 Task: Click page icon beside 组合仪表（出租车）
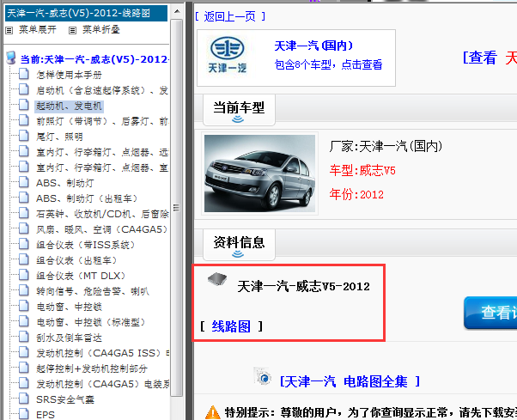pyautogui.click(x=24, y=259)
